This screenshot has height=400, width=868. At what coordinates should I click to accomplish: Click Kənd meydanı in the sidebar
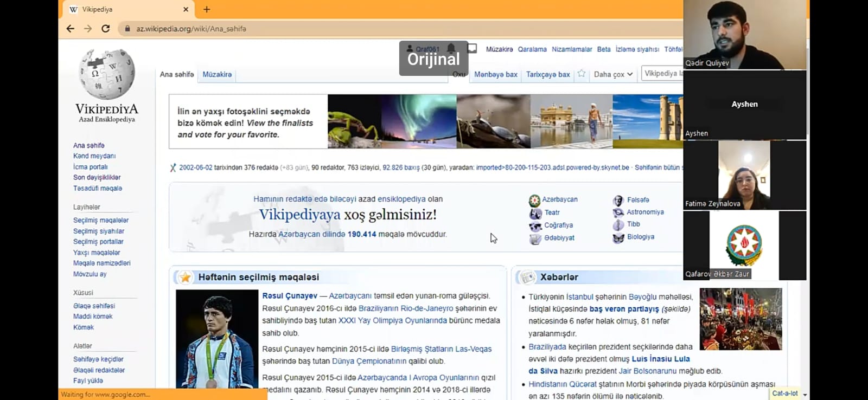point(94,156)
